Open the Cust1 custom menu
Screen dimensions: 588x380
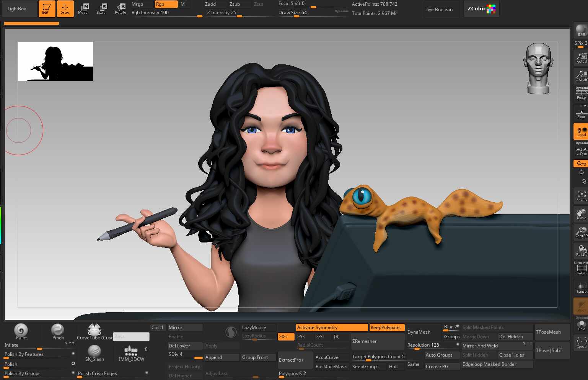click(x=157, y=328)
